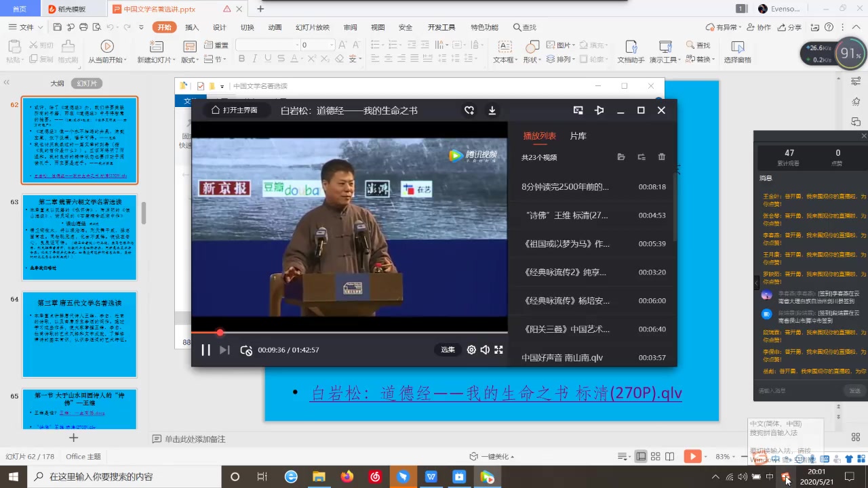Seek on the video progress bar
Viewport: 868px width, 488px height.
[349, 332]
